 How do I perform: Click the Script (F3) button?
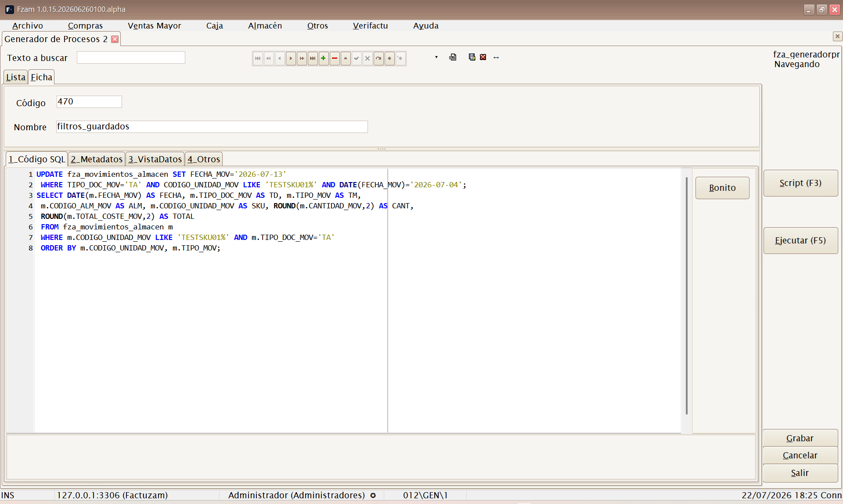pos(800,183)
